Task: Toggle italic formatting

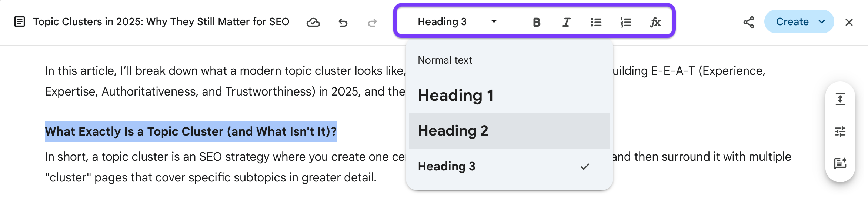Action: click(x=566, y=22)
